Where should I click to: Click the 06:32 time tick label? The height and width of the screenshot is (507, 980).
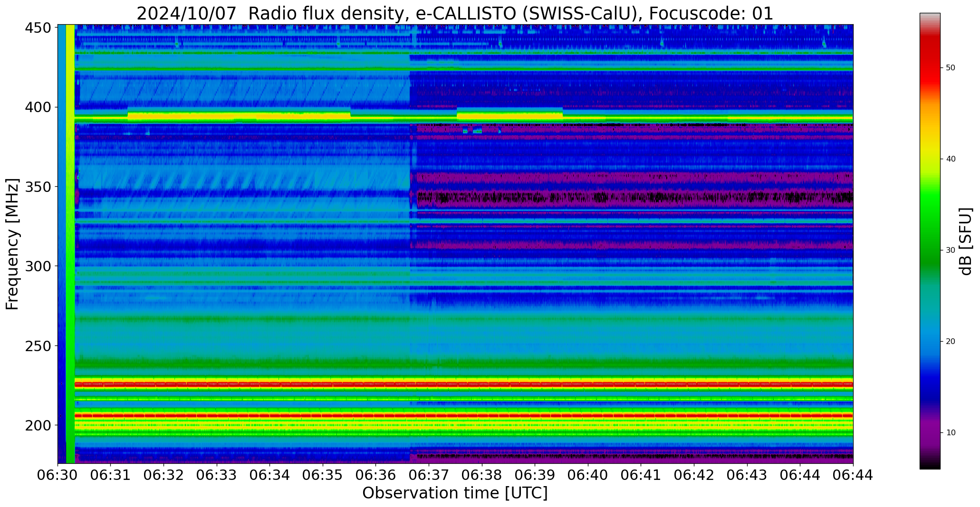[x=164, y=475]
